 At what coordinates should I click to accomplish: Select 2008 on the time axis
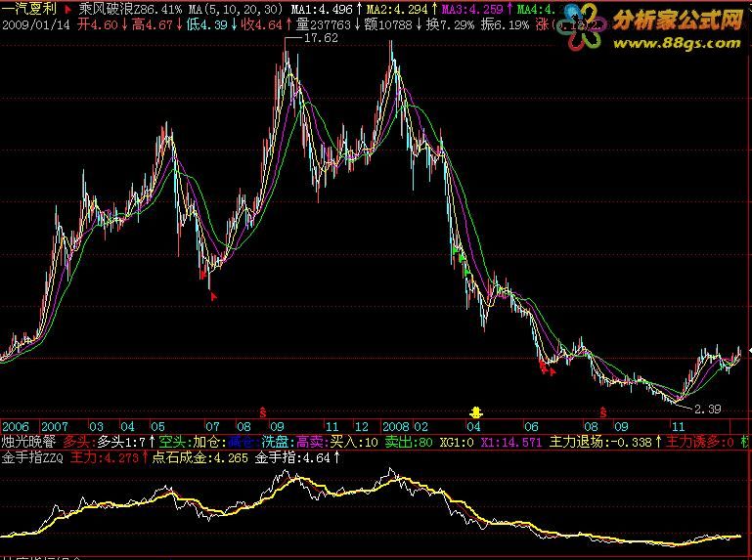coord(396,426)
